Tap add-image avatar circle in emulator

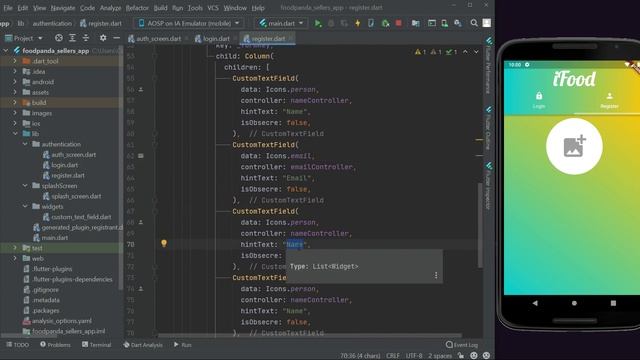pyautogui.click(x=574, y=147)
